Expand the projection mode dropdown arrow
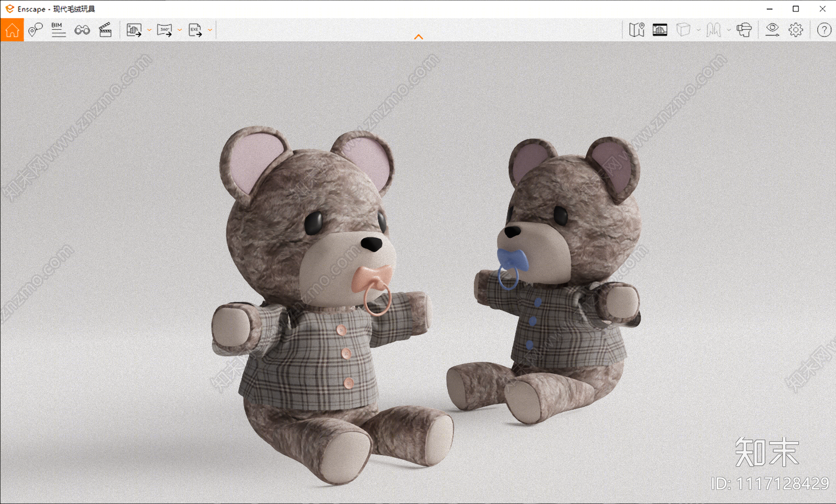 click(699, 30)
